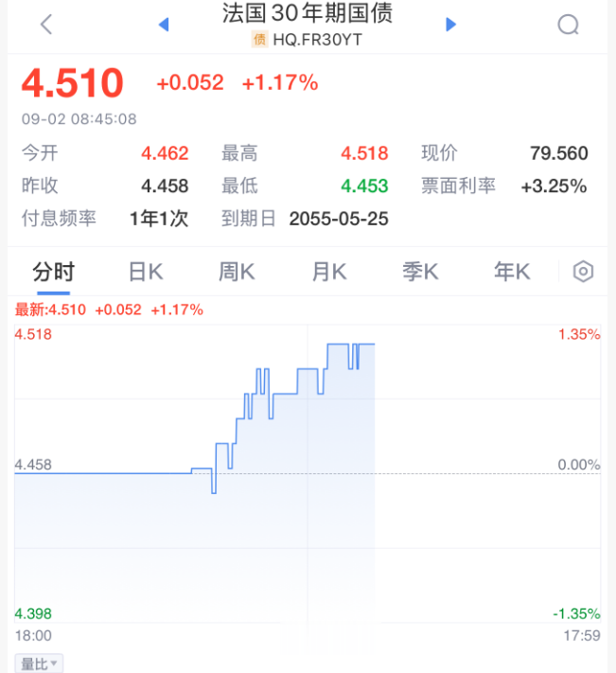This screenshot has height=673, width=616.
Task: Click the 现价 79.560 value
Action: coord(558,153)
